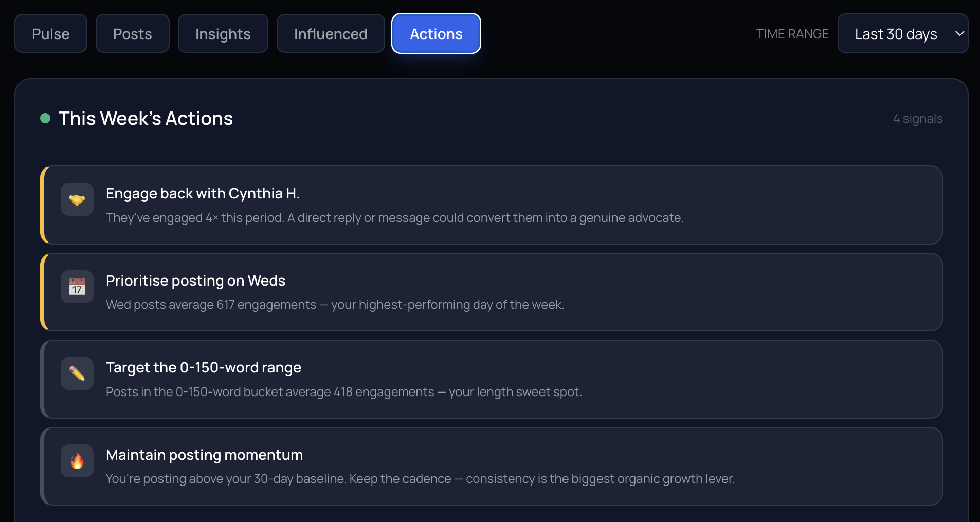Viewport: 980px width, 522px height.
Task: Select the Posts tab
Action: [x=132, y=33]
